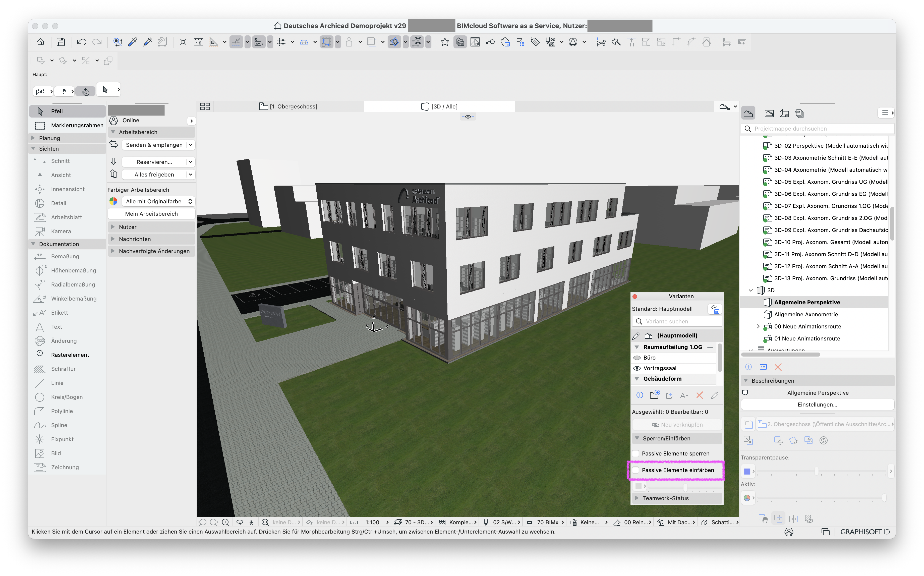Select the Höhenbemaßung tool
The image size is (924, 576).
(68, 270)
